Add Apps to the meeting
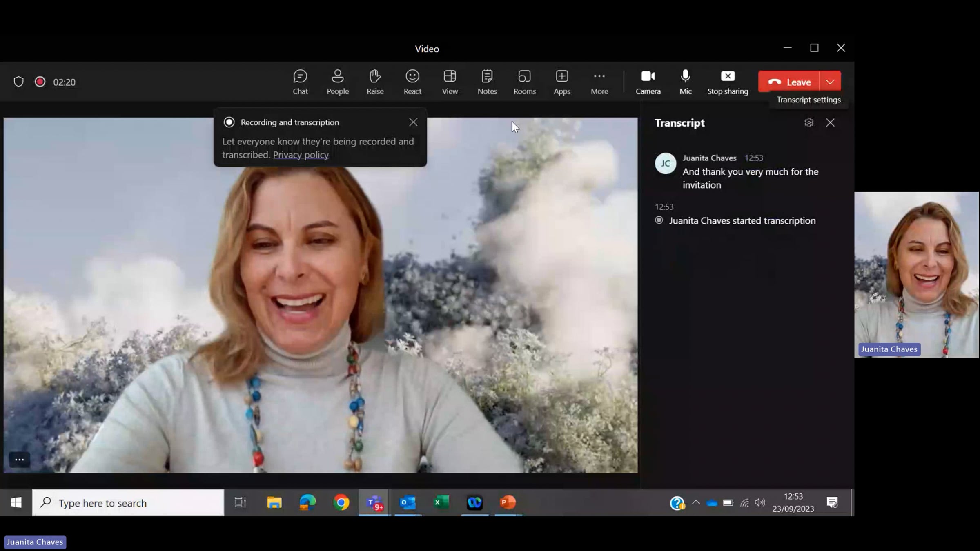980x551 pixels. [x=562, y=82]
